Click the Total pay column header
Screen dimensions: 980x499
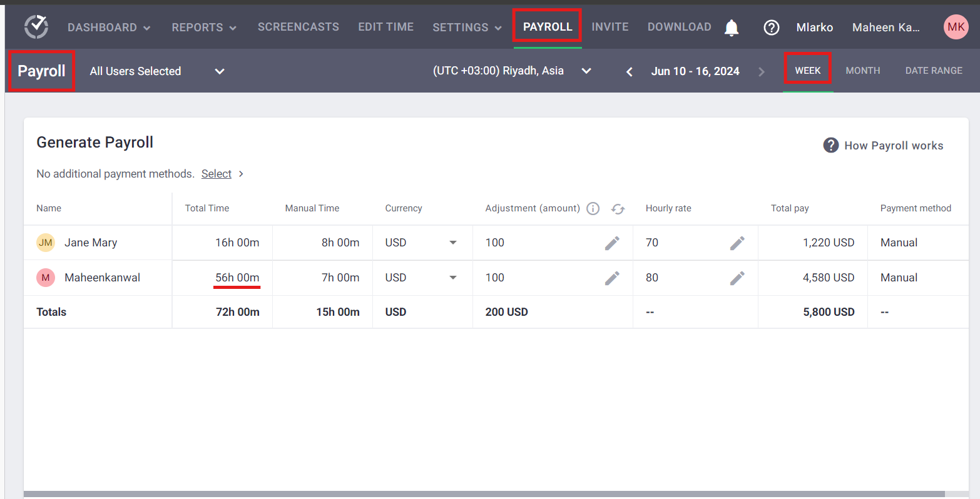click(790, 208)
